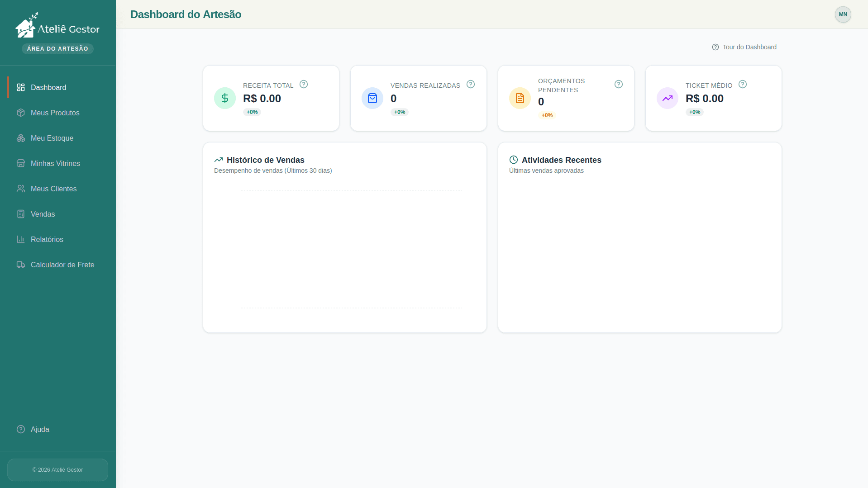This screenshot has height=488, width=868.
Task: Click the Meu Estoque box icon
Action: click(21, 138)
